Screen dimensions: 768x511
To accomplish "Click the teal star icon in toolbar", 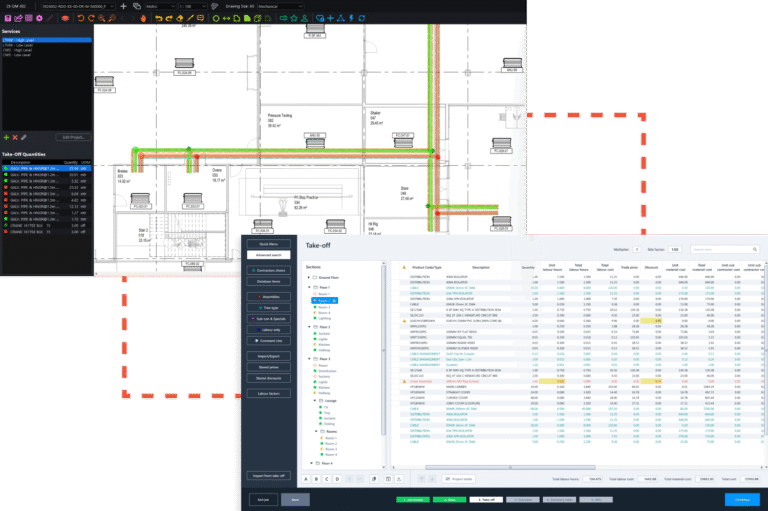I will click(x=294, y=18).
